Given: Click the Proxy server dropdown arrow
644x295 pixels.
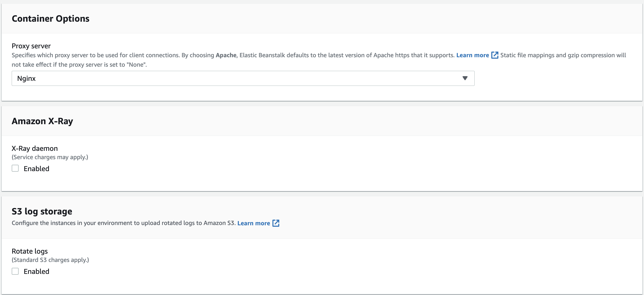Looking at the screenshot, I should (465, 78).
